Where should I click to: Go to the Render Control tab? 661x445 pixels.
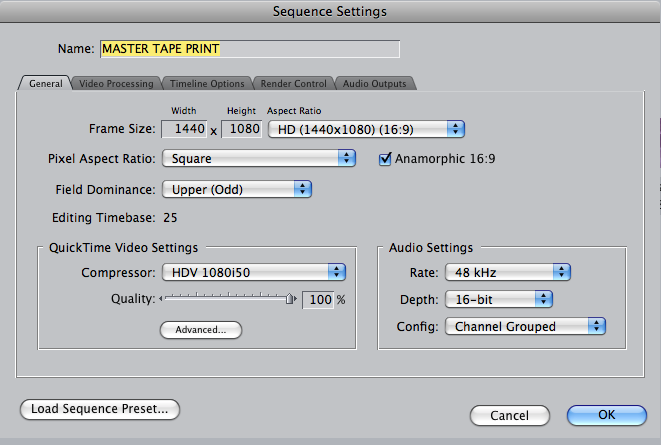(x=294, y=83)
